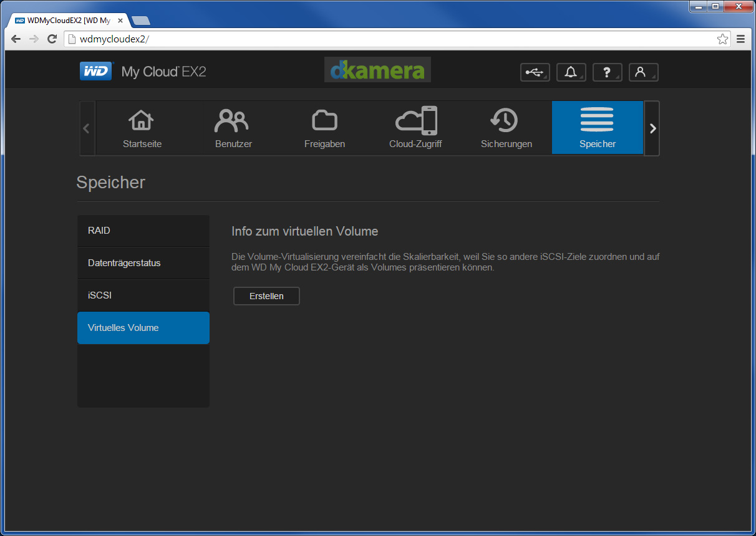Screen dimensions: 756x536
Task: Bookmark this page with the star
Action: [722, 39]
